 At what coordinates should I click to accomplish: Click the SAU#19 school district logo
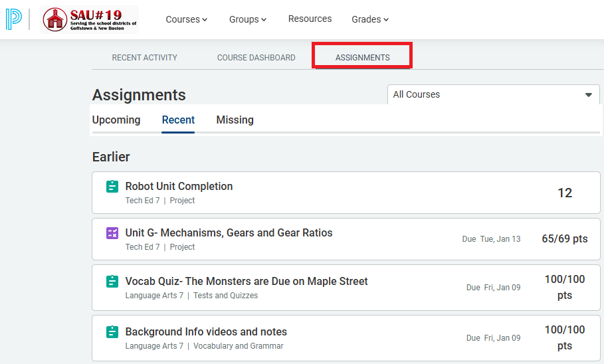[89, 19]
